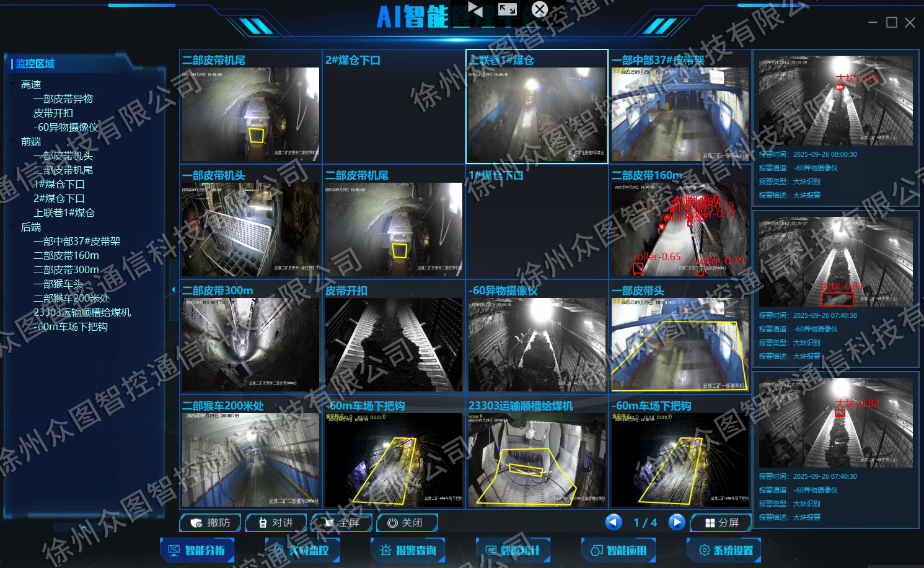Select 二部皮带160m in the camera tree

pos(66,255)
